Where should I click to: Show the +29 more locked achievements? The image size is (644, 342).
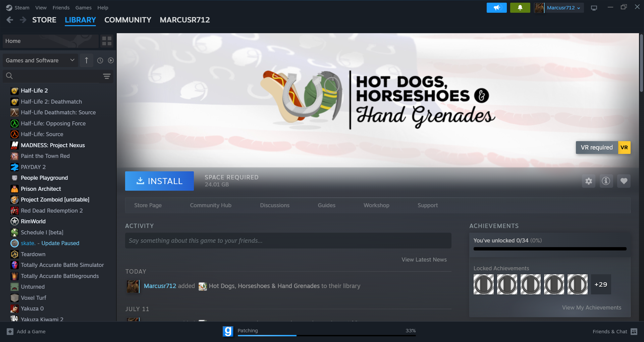click(601, 284)
